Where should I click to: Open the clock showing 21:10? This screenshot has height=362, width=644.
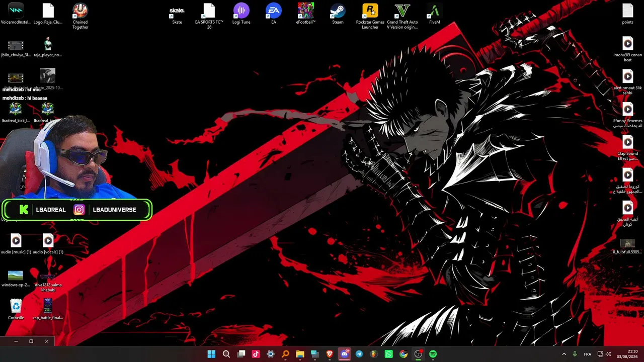tap(627, 354)
